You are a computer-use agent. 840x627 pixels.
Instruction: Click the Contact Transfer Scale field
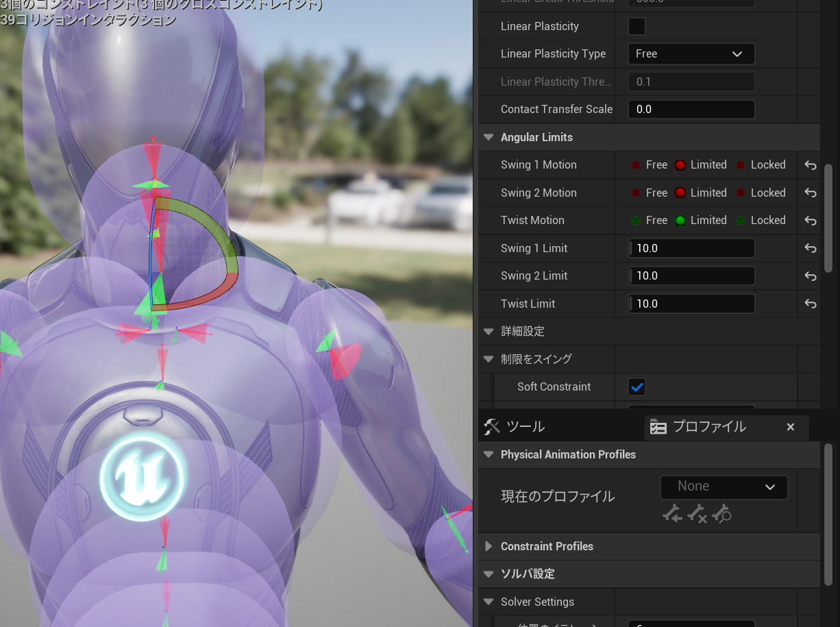pyautogui.click(x=691, y=110)
